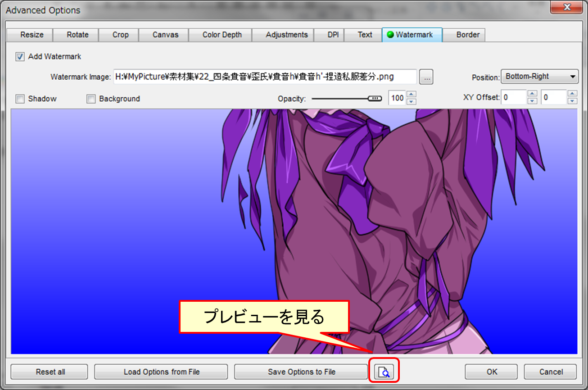588x390 pixels.
Task: Click the watermark preview image area
Action: click(294, 231)
